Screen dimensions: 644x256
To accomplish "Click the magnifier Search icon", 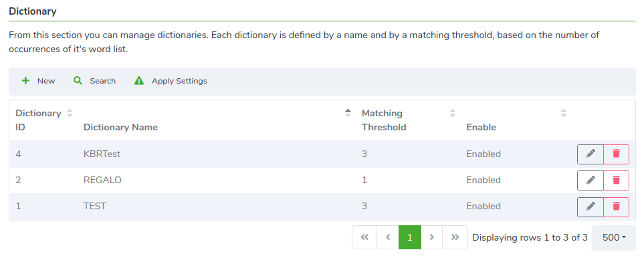I will pos(78,81).
